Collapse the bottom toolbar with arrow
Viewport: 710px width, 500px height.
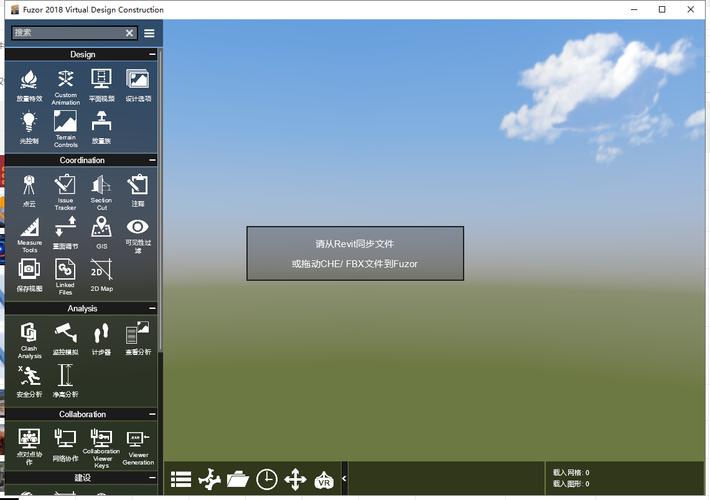[344, 478]
